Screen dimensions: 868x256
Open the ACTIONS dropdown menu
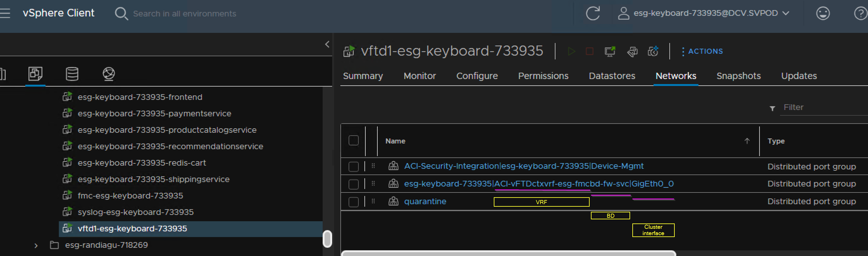point(702,51)
